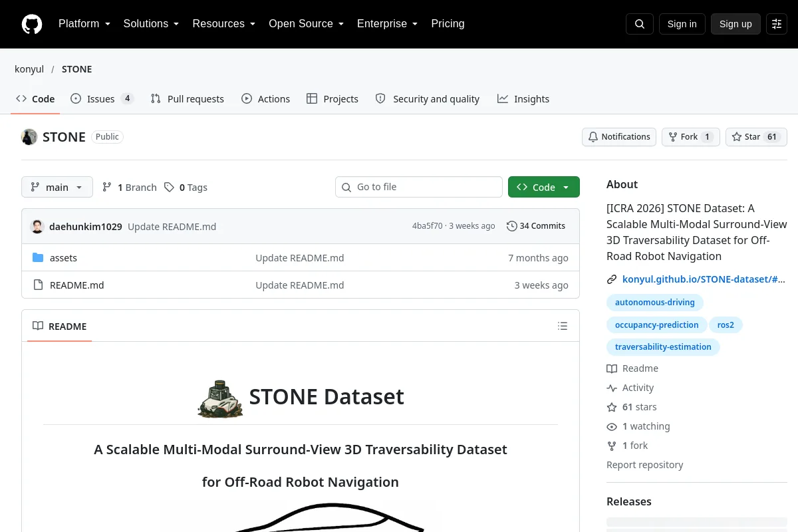Click the traversability-estimation topic tag

tap(663, 347)
